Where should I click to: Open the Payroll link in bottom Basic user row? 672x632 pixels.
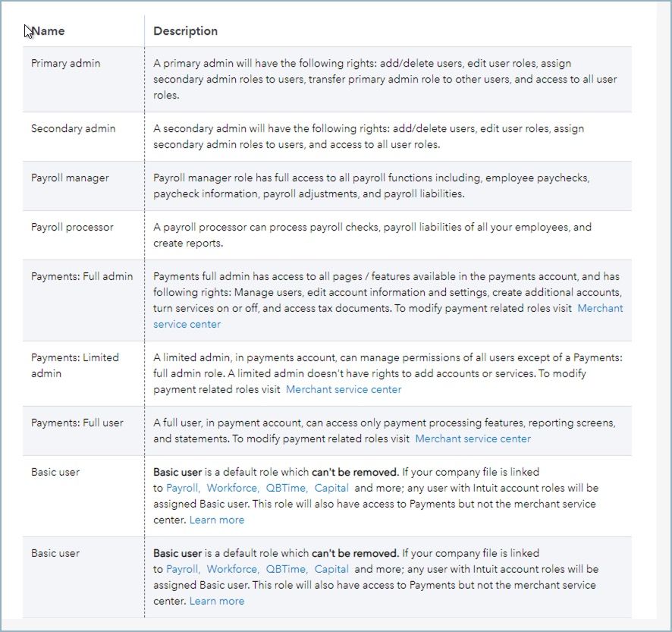182,569
